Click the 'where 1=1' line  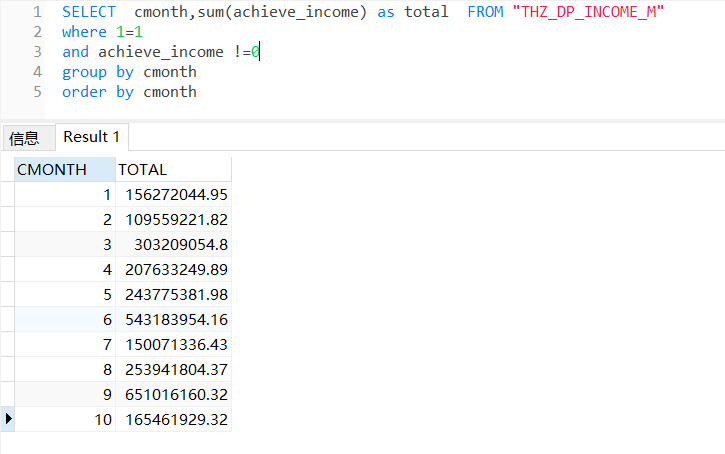tap(102, 32)
